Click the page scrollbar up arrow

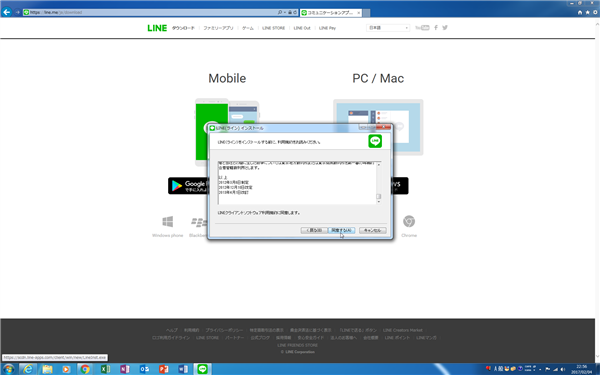point(597,23)
